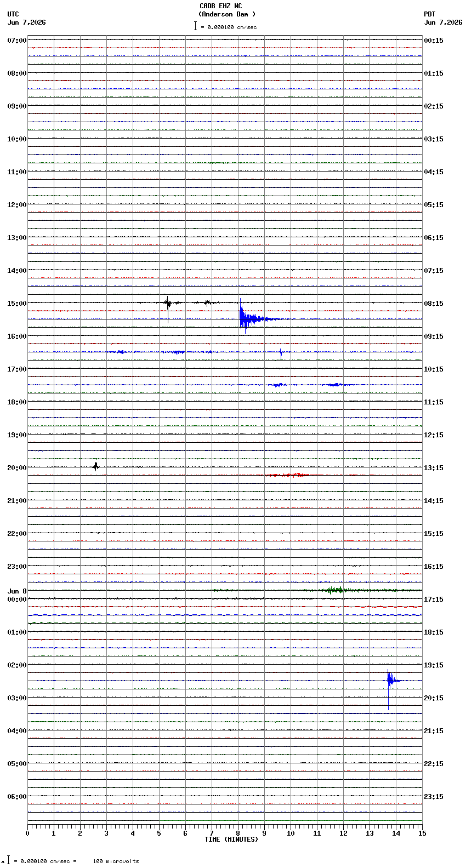This screenshot has width=466, height=868.
Task: Click the '08:15' PDT time label
Action: (x=434, y=304)
